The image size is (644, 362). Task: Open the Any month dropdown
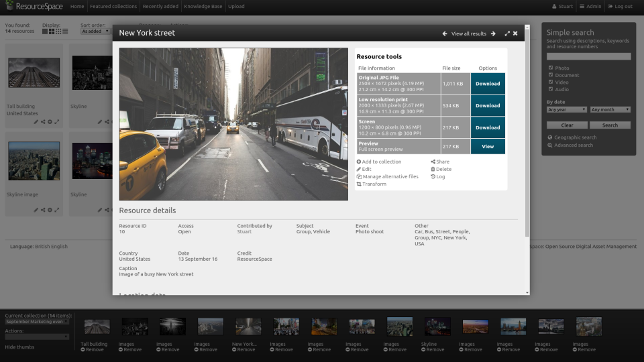point(610,109)
